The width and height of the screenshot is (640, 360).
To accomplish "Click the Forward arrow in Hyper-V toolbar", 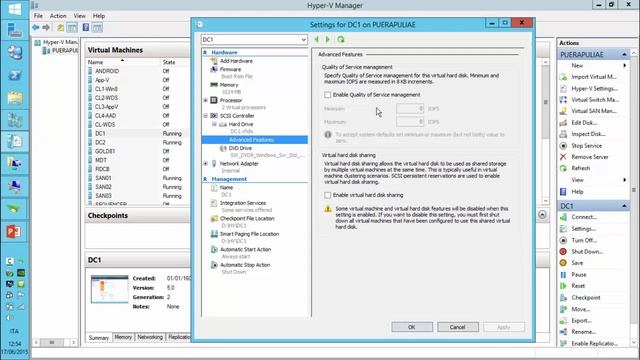I will (46, 27).
